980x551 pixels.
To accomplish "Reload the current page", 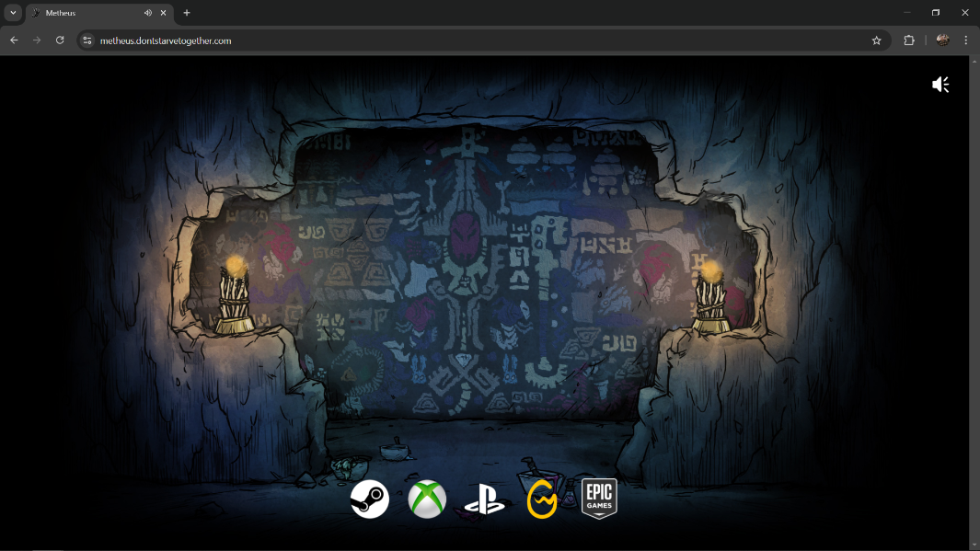I will [x=60, y=40].
